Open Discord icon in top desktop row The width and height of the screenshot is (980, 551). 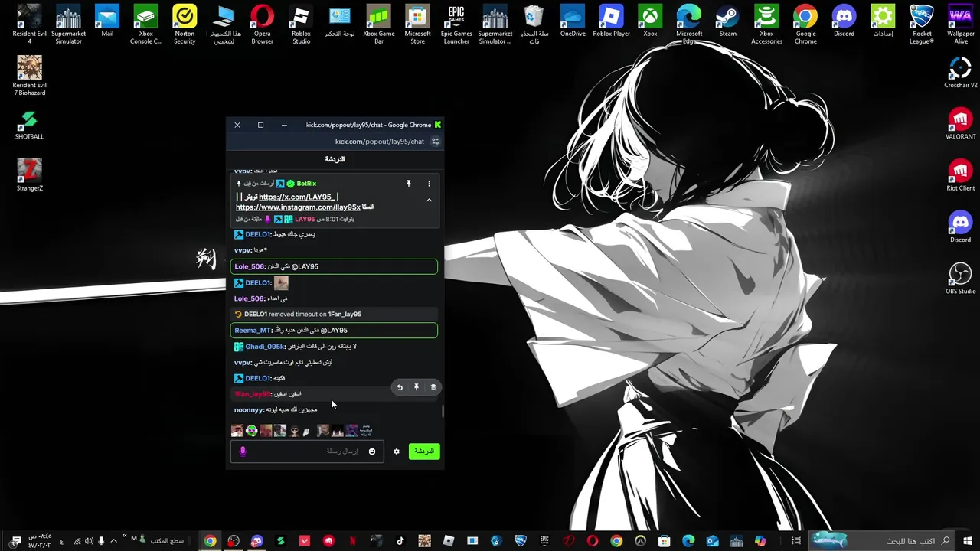pyautogui.click(x=844, y=21)
